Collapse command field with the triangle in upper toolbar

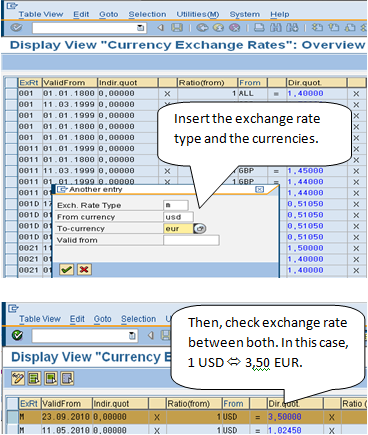[x=161, y=28]
